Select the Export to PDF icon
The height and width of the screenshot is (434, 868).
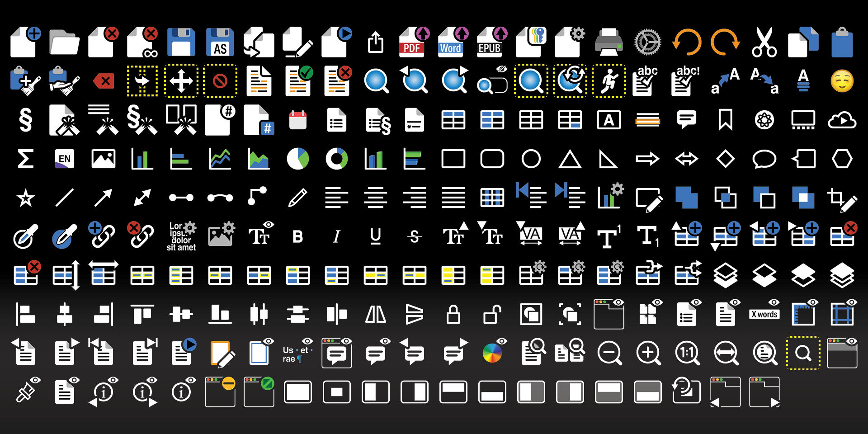coord(415,42)
